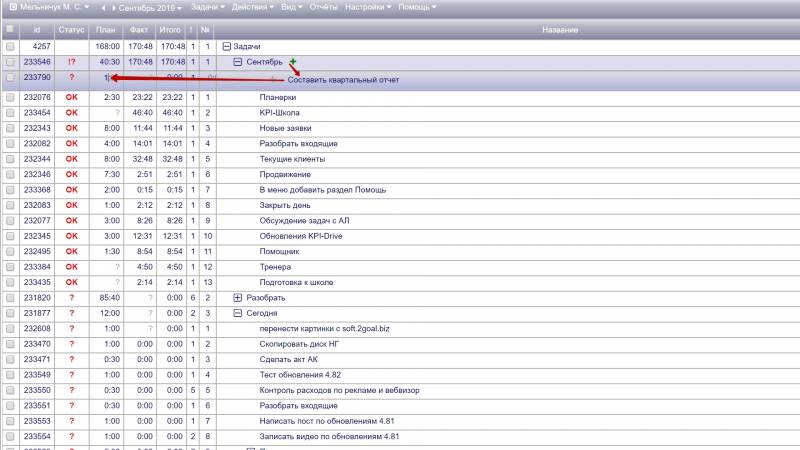Screen dimensions: 800x450
Task: Open the Настройки menu
Action: (x=368, y=7)
